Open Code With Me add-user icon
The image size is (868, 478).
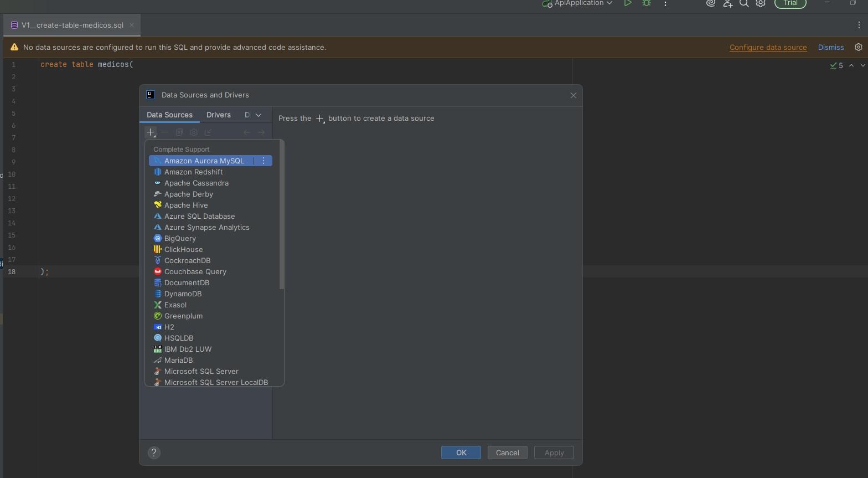pyautogui.click(x=728, y=3)
